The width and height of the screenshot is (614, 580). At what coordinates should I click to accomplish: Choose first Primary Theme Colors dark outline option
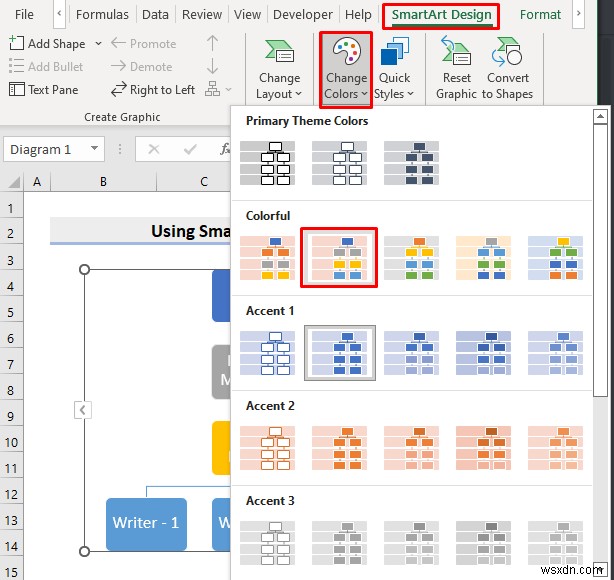[267, 163]
